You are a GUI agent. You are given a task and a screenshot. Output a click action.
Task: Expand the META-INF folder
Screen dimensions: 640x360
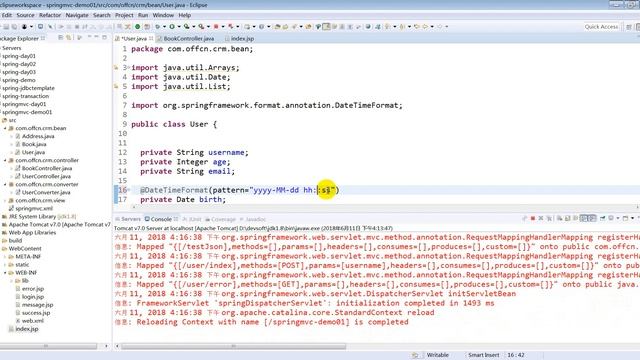click(x=5, y=257)
